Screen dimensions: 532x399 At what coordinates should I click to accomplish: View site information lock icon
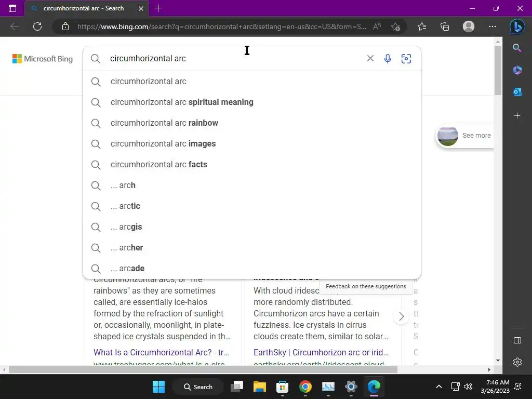click(x=65, y=26)
